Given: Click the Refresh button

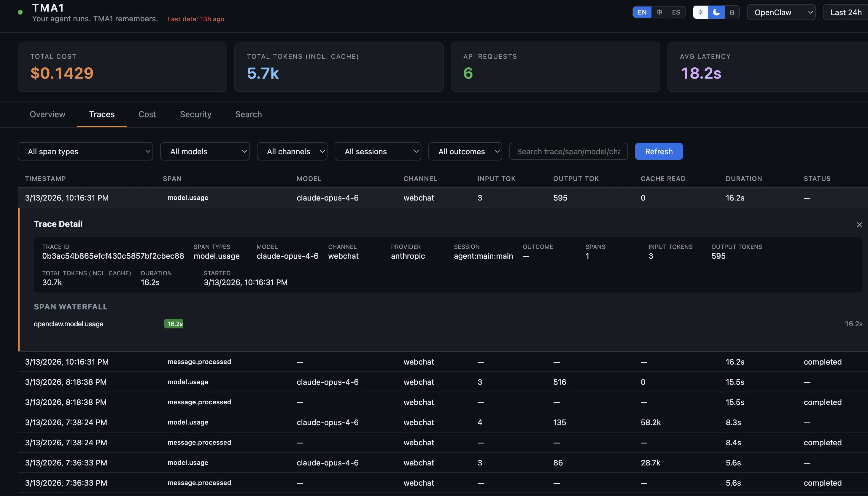Looking at the screenshot, I should click(x=658, y=151).
